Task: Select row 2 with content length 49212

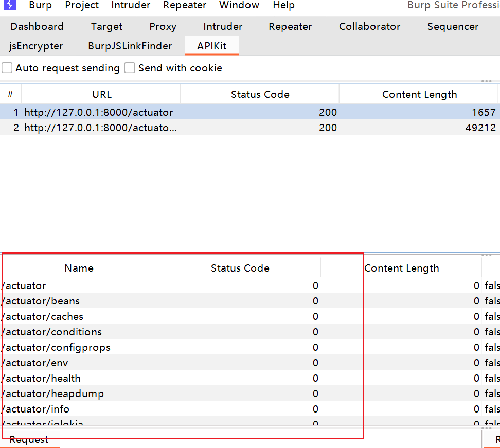Action: (249, 128)
